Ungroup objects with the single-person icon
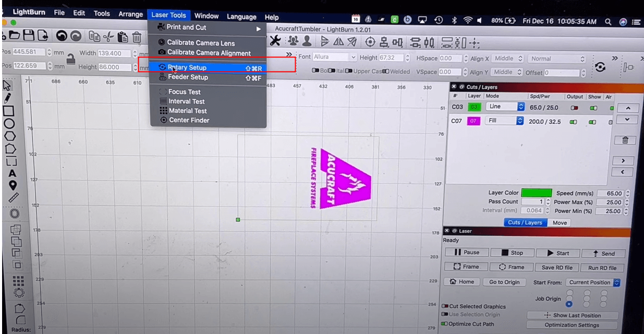Viewport: 644px width, 334px height. (307, 41)
